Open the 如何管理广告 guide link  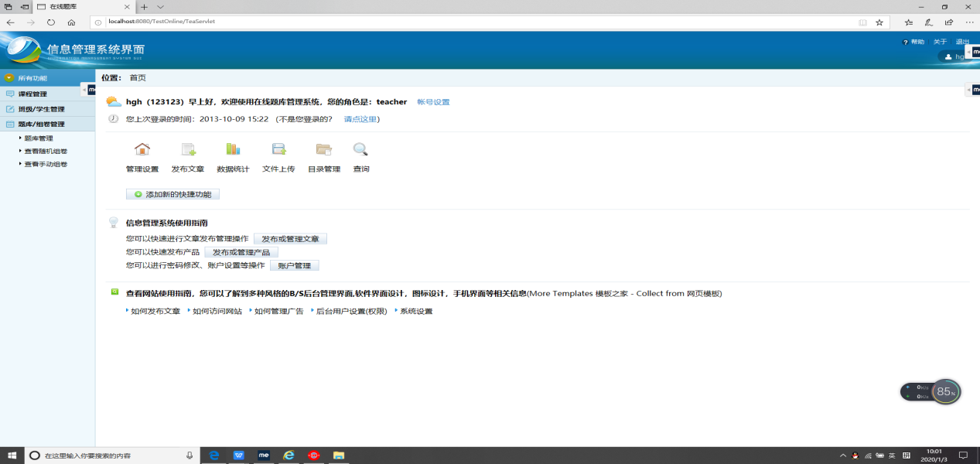point(279,311)
